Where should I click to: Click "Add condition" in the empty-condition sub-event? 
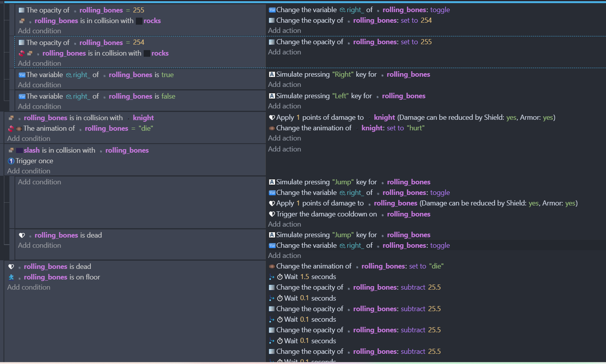tap(40, 182)
